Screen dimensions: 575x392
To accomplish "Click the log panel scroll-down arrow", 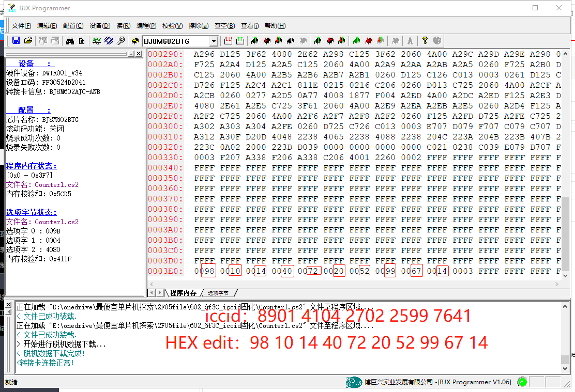I will tap(565, 369).
